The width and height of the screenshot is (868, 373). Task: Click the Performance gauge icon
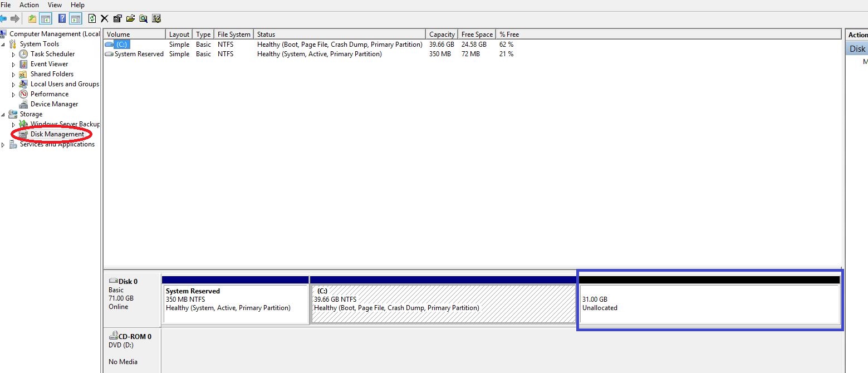23,94
